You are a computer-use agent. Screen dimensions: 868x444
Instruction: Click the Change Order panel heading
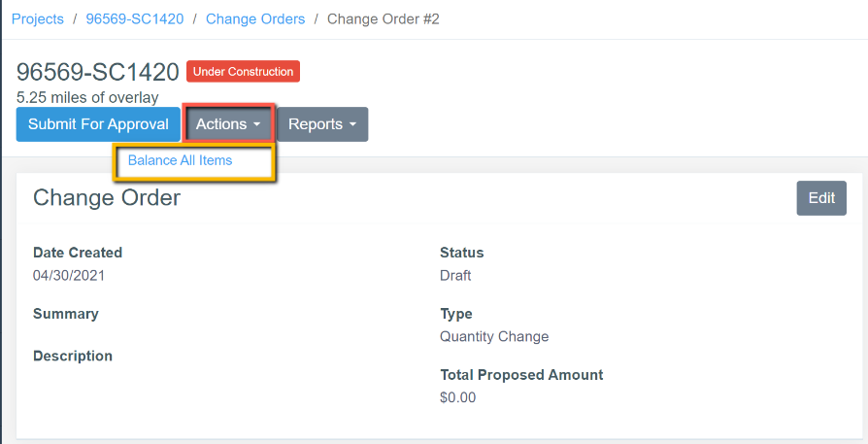pos(107,198)
